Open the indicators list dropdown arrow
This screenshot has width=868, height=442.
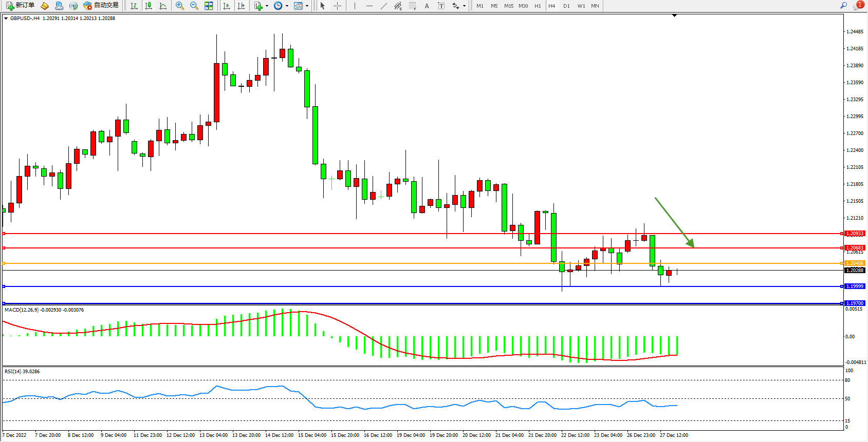point(267,6)
